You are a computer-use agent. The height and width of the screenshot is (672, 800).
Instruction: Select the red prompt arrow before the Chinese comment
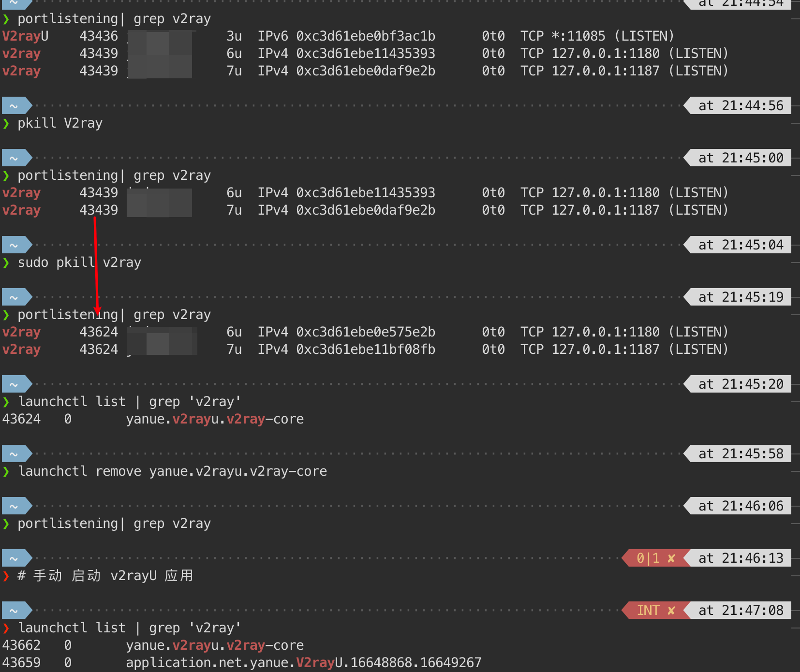pyautogui.click(x=7, y=575)
